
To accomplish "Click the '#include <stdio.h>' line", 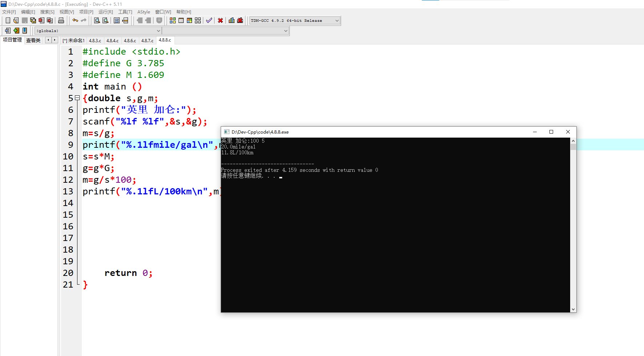I will click(x=131, y=51).
